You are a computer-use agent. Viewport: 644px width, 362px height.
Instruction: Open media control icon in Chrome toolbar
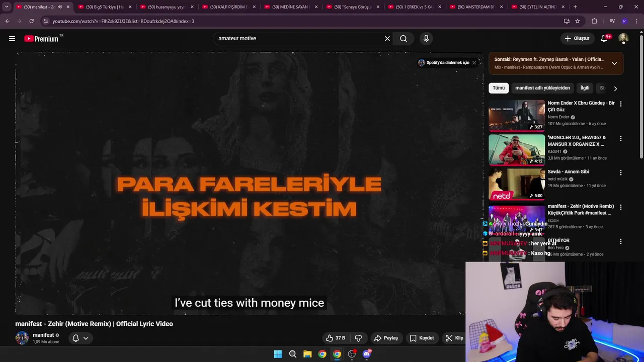(612, 21)
